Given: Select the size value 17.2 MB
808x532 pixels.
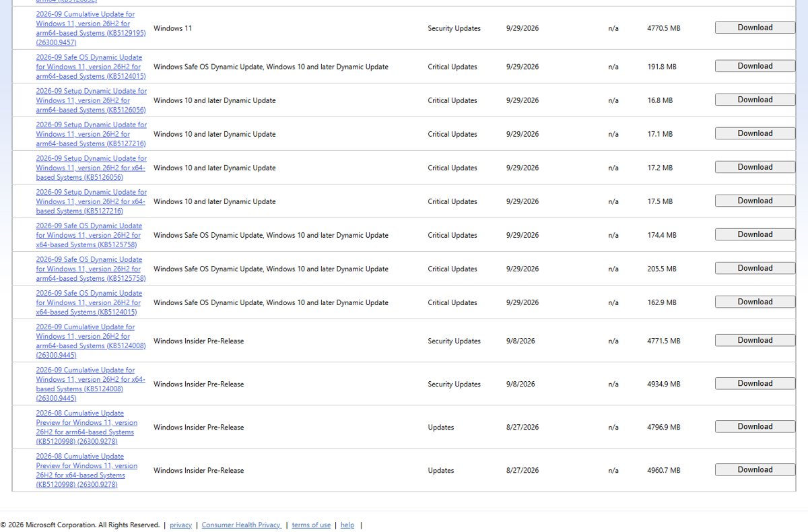Looking at the screenshot, I should [660, 168].
